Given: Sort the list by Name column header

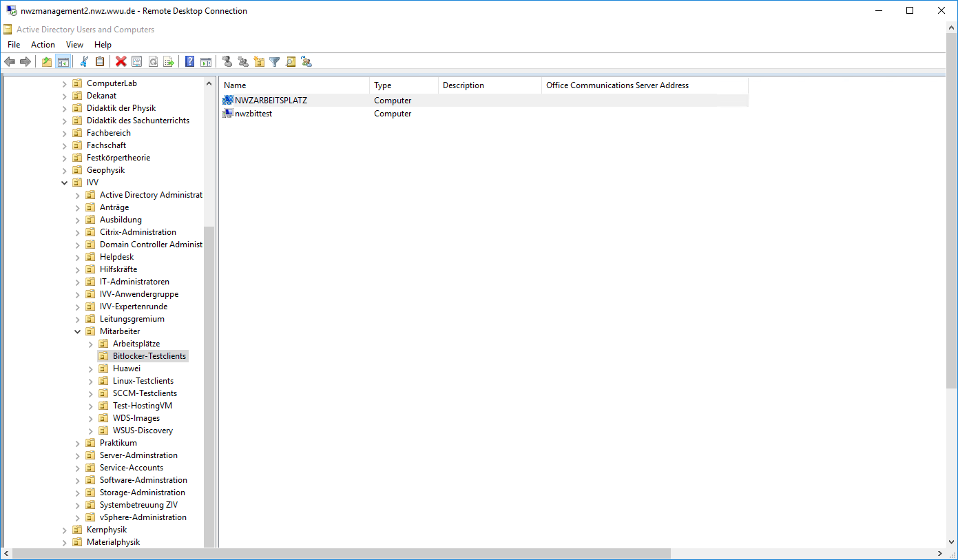Looking at the screenshot, I should click(x=293, y=85).
